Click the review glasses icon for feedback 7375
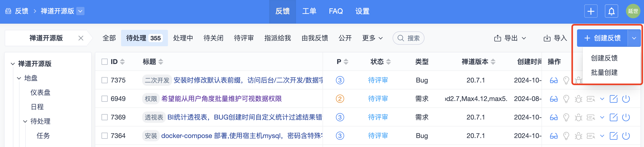 pos(554,80)
